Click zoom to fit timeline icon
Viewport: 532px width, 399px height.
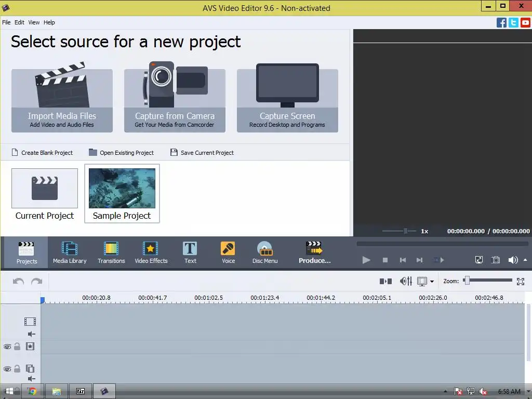click(x=521, y=281)
